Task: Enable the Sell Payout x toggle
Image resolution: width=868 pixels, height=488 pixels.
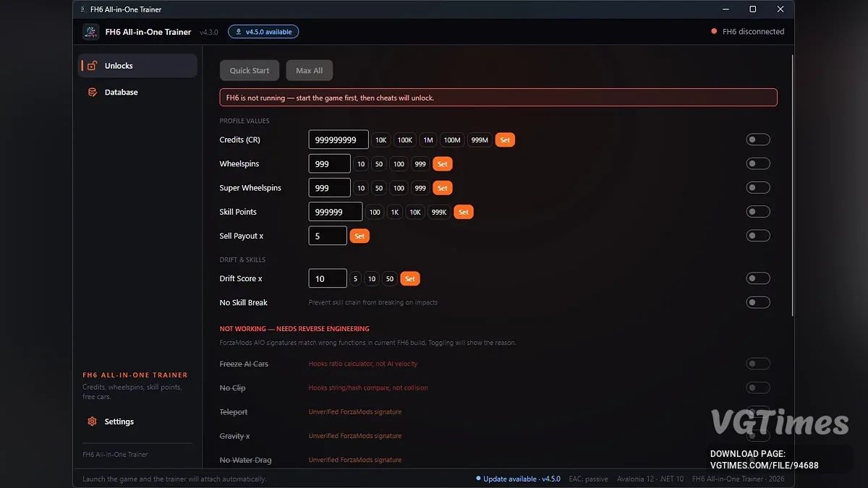Action: [x=758, y=236]
